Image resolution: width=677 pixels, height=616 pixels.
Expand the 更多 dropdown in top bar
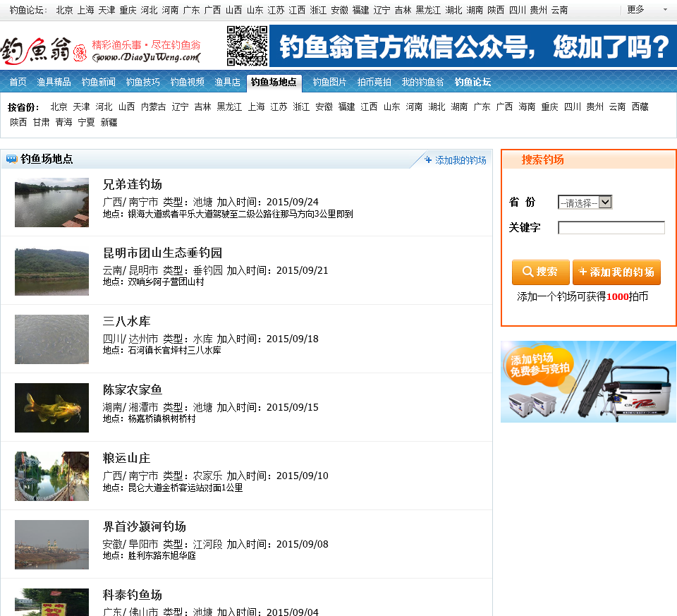(x=647, y=9)
